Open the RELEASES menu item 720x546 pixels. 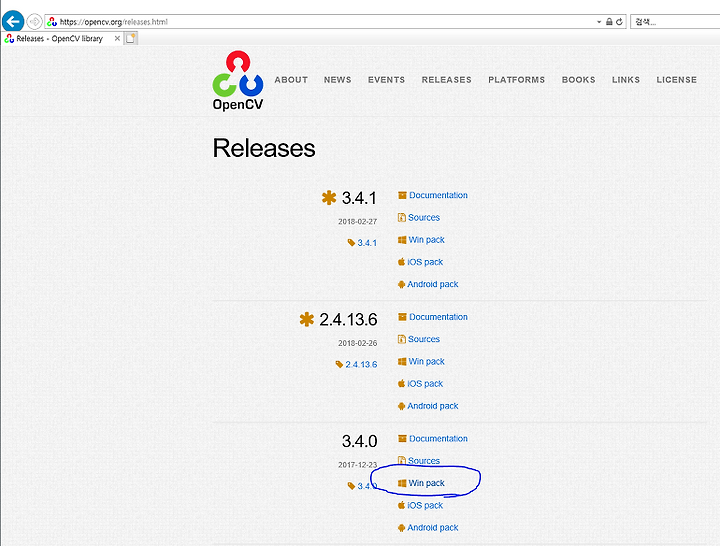click(447, 80)
